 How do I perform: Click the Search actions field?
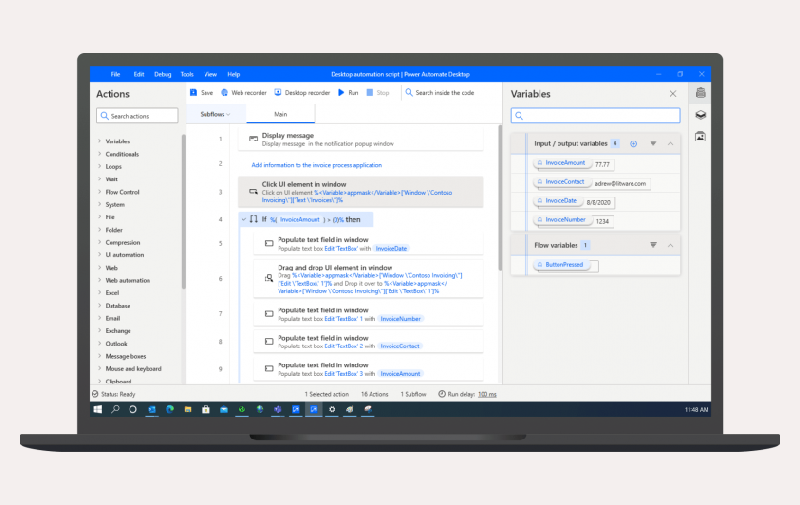click(137, 116)
